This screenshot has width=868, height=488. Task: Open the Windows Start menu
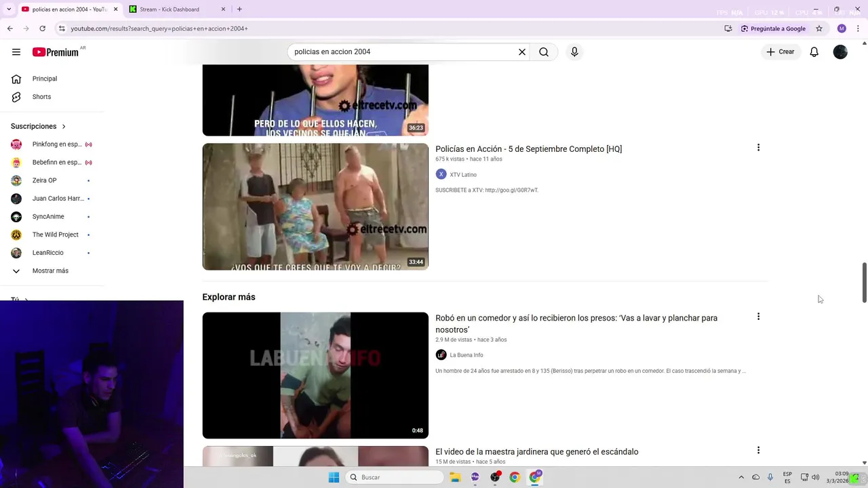point(334,477)
